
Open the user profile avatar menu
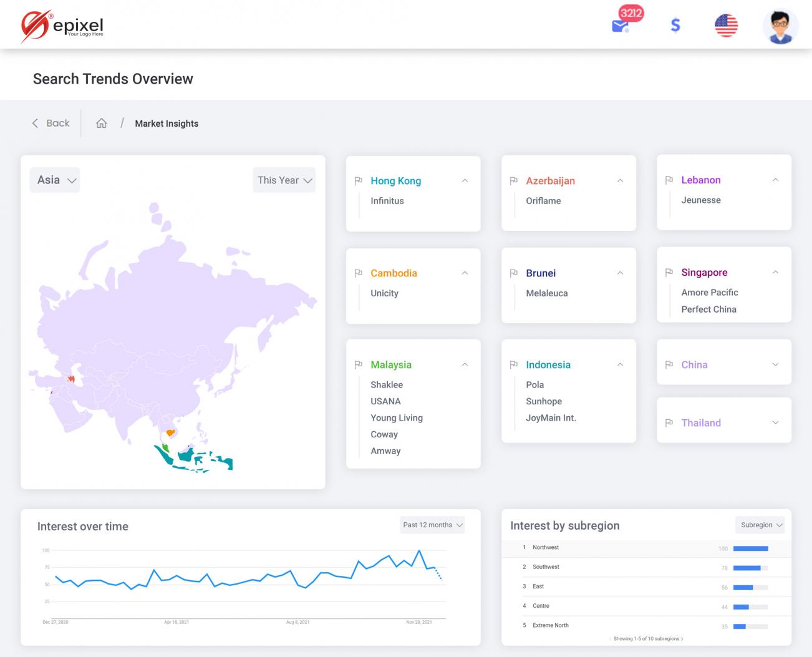pyautogui.click(x=780, y=26)
